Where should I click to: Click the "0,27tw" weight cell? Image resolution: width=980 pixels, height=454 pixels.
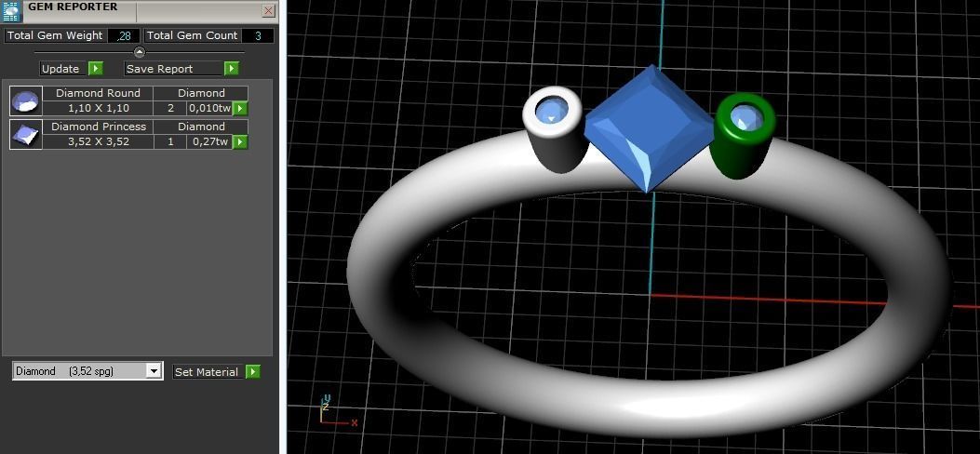[210, 141]
